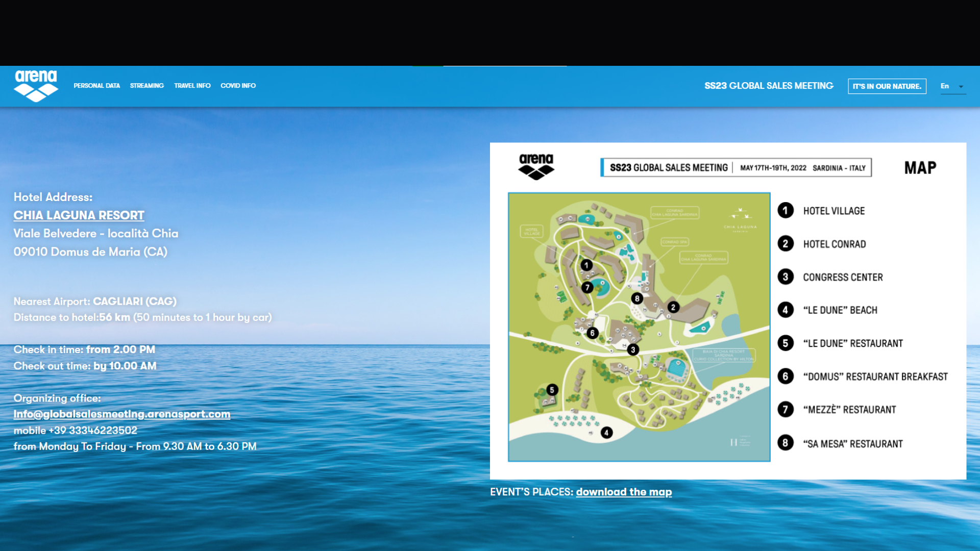Click the "Domus" Restaurant Breakfast legend label
Screen dimensions: 980x551
(875, 377)
